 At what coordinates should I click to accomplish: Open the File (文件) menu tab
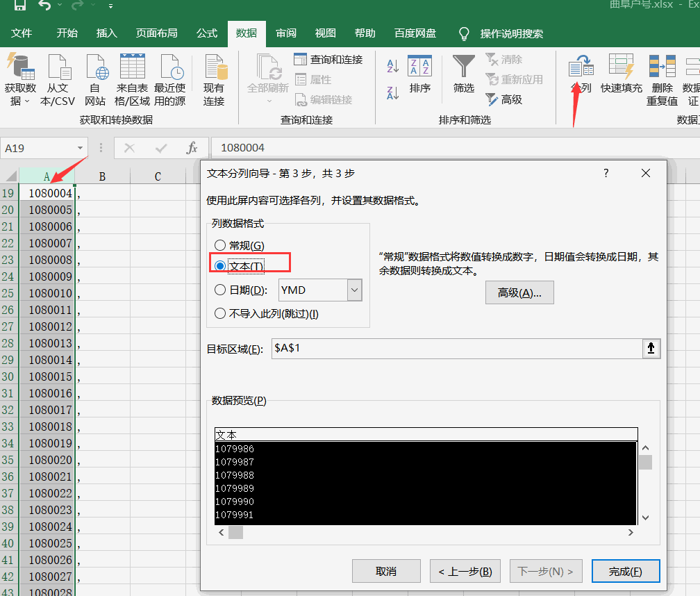[22, 33]
